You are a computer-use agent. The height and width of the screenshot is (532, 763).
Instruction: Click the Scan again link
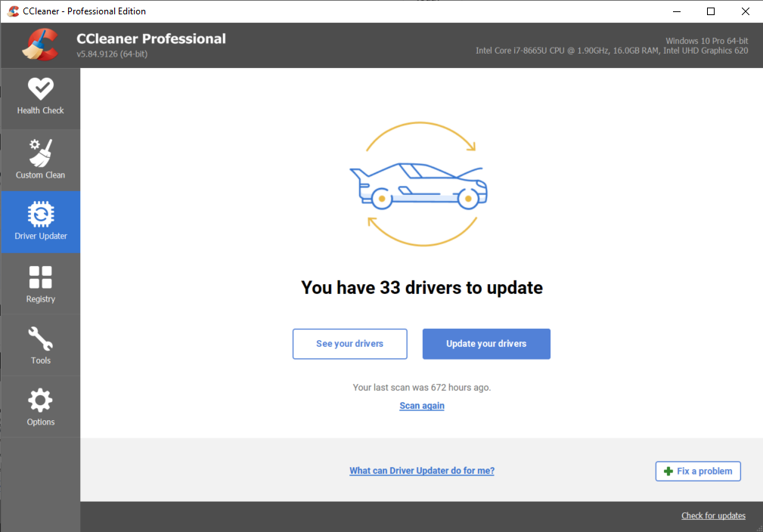[x=422, y=406]
